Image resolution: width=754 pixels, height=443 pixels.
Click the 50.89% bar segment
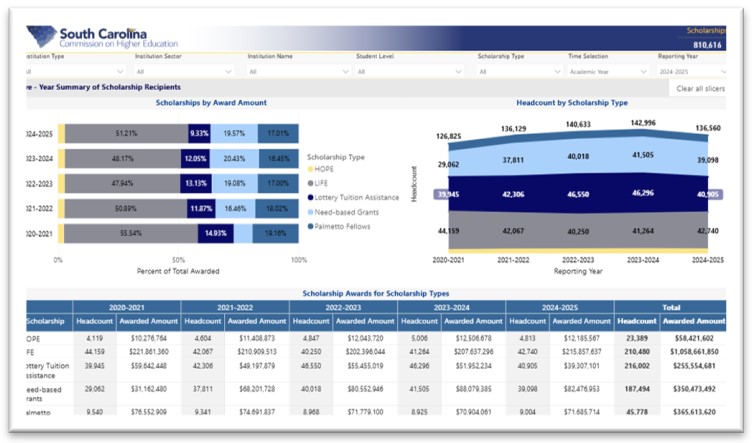pos(126,209)
